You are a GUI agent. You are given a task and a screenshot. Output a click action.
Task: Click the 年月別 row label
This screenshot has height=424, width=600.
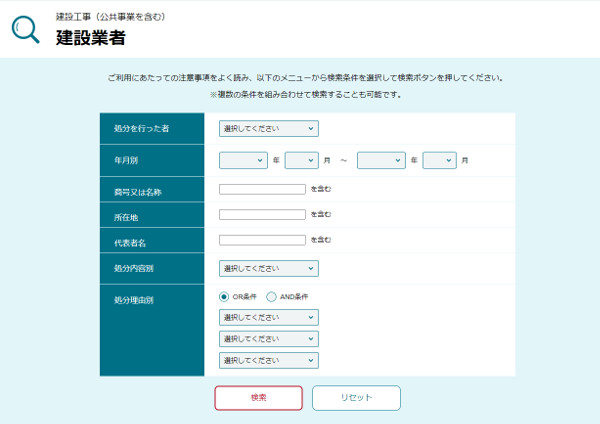coord(126,160)
